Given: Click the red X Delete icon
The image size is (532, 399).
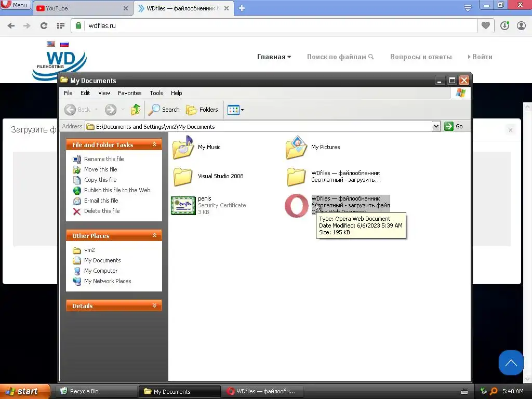Looking at the screenshot, I should coord(77,211).
